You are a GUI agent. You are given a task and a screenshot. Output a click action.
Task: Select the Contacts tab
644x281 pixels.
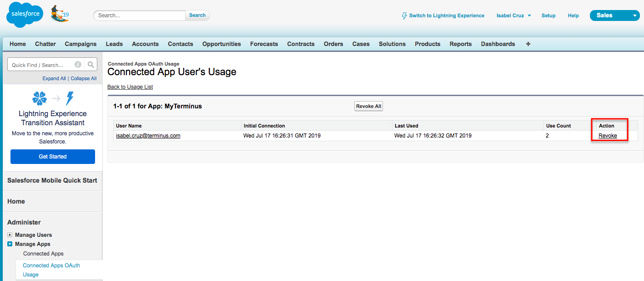[x=181, y=44]
